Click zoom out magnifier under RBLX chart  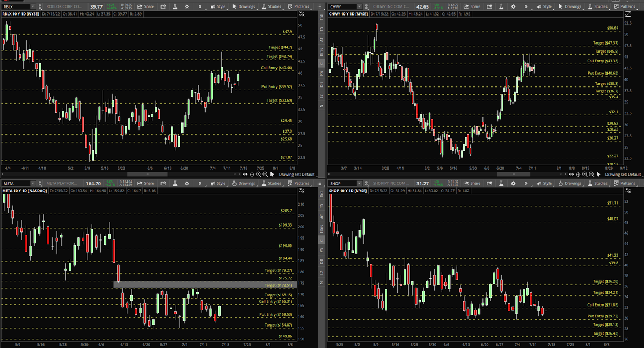[265, 175]
